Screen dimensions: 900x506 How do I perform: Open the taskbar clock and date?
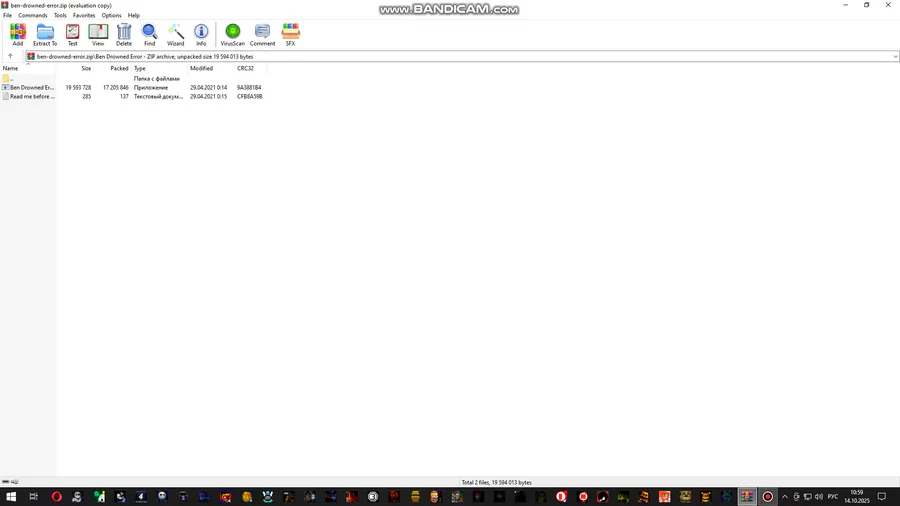click(x=856, y=497)
